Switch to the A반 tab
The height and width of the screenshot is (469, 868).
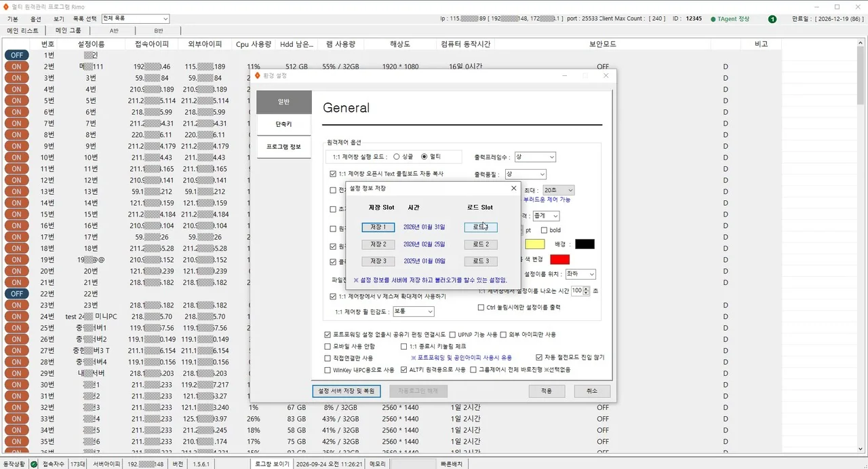tap(113, 31)
